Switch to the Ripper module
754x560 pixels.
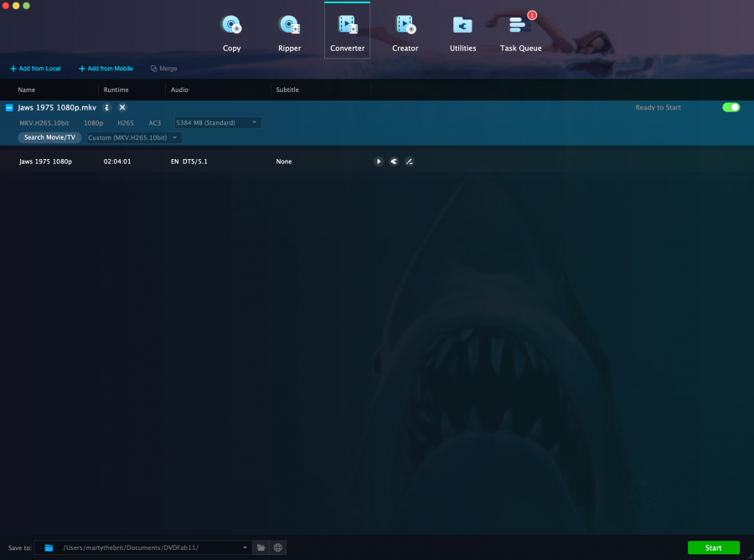click(x=289, y=33)
